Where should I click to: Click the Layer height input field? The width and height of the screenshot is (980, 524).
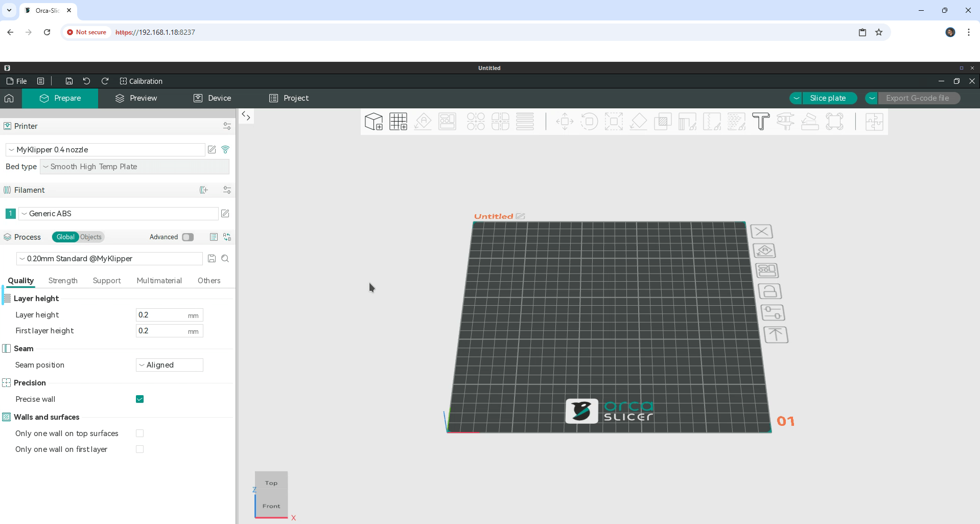point(161,315)
